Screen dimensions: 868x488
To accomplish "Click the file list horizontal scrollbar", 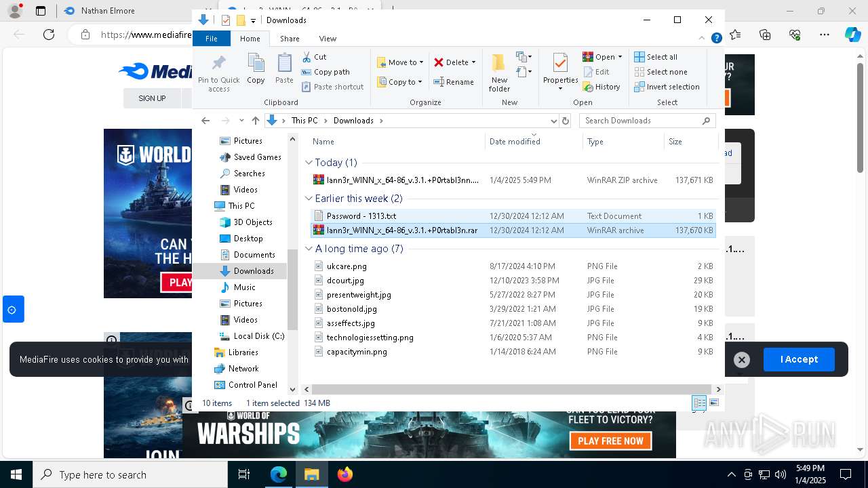I will [511, 389].
